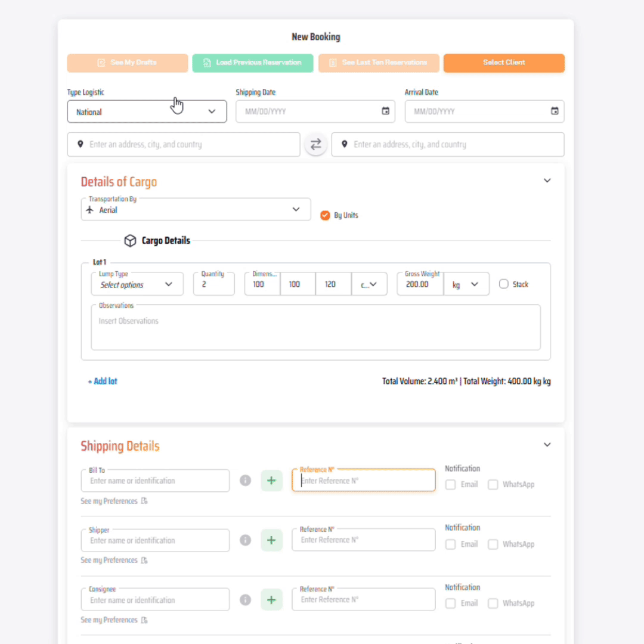This screenshot has width=644, height=644.
Task: Click the Shipper info icon
Action: click(245, 540)
